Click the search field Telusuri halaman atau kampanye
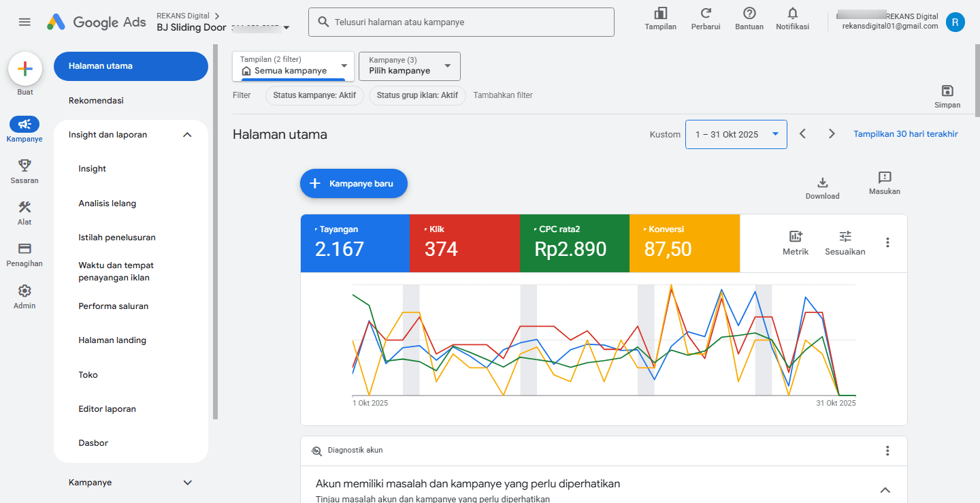This screenshot has width=980, height=503. tap(461, 22)
